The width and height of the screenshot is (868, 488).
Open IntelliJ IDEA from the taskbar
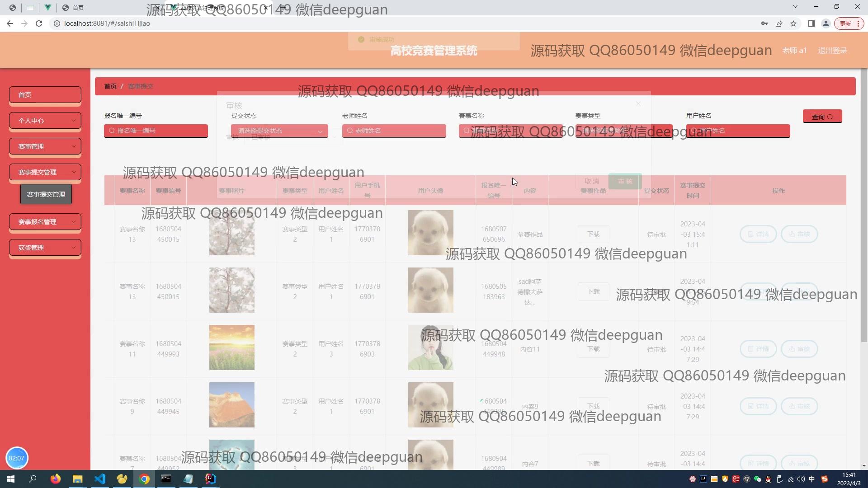[x=211, y=479]
